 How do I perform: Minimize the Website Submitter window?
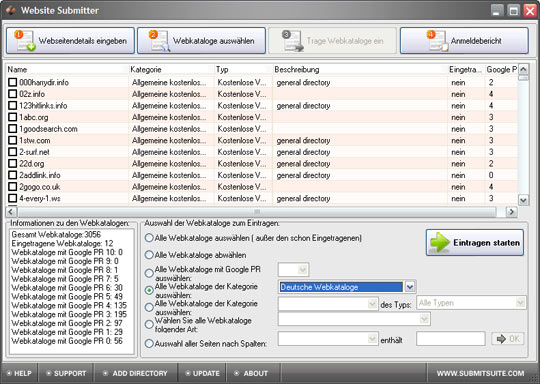(496, 11)
